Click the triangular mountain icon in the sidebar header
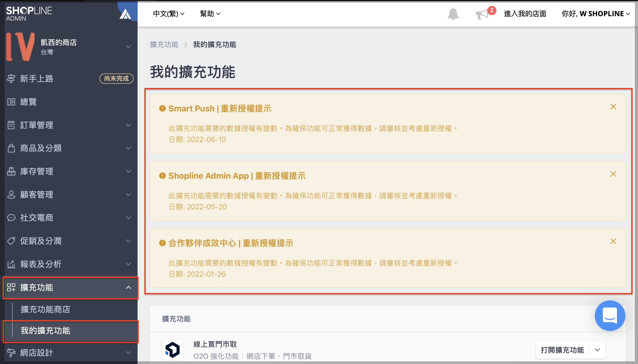Image resolution: width=638 pixels, height=364 pixels. coord(125,14)
